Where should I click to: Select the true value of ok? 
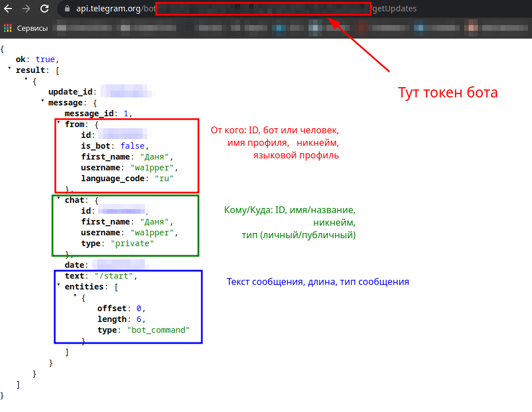click(x=45, y=59)
